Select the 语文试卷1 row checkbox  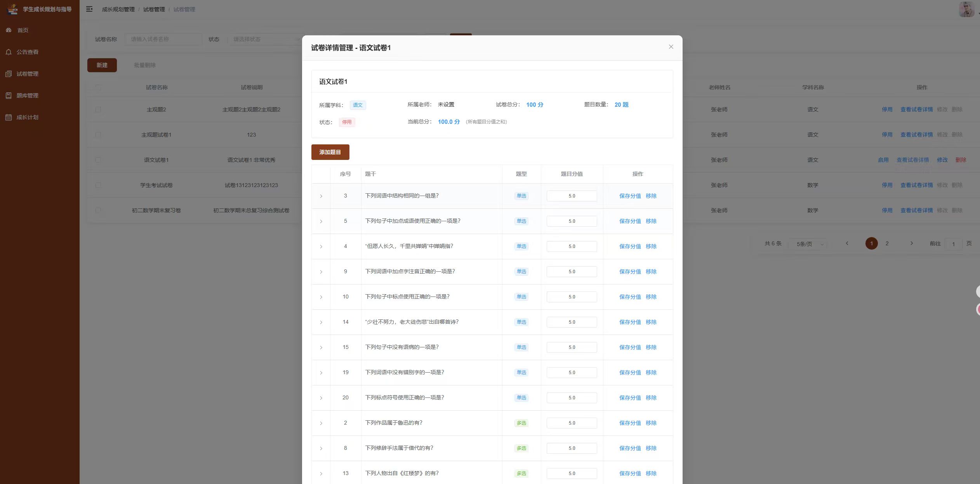98,160
